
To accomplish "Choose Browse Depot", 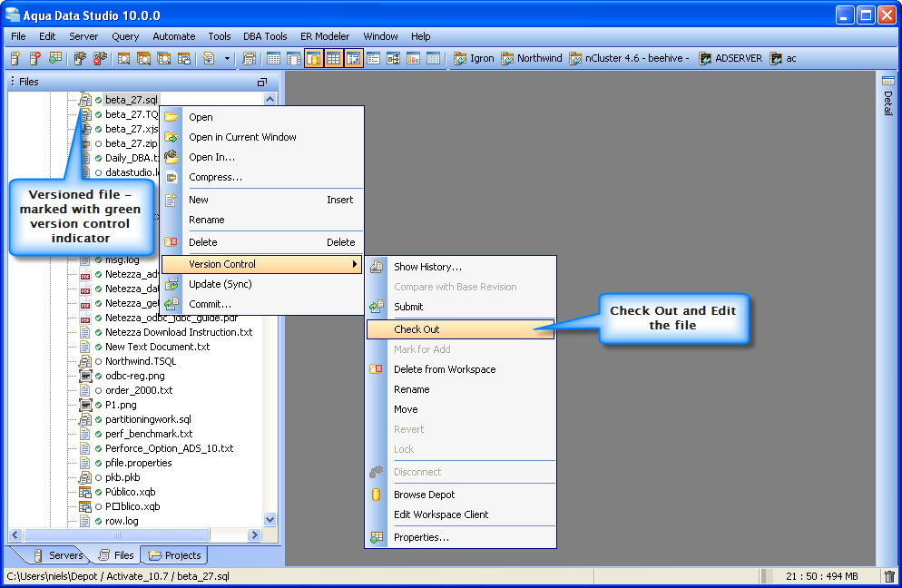I will (x=460, y=495).
